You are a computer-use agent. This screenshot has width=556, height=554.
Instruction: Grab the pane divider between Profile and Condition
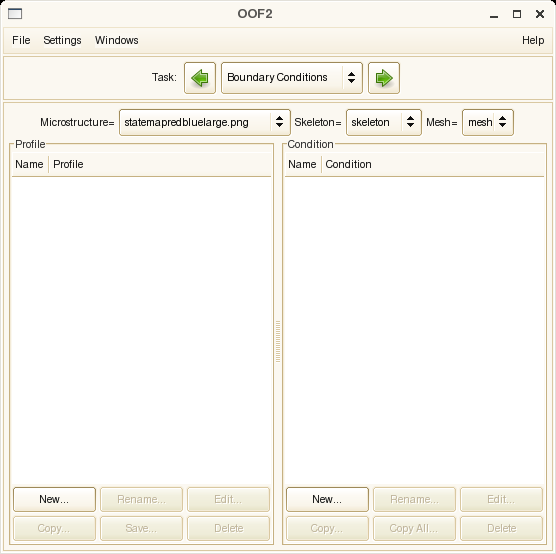pyautogui.click(x=278, y=342)
